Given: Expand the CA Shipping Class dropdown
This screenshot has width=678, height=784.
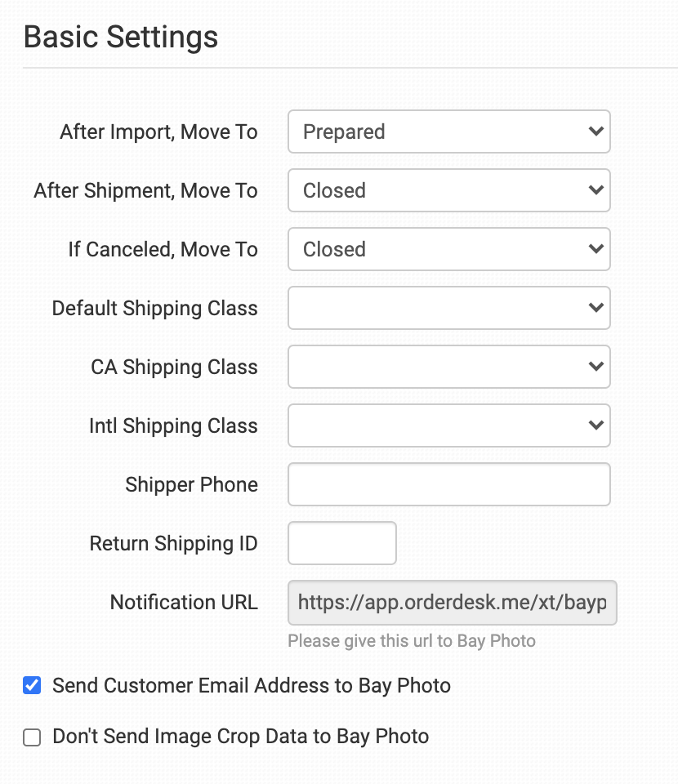Looking at the screenshot, I should coord(448,367).
